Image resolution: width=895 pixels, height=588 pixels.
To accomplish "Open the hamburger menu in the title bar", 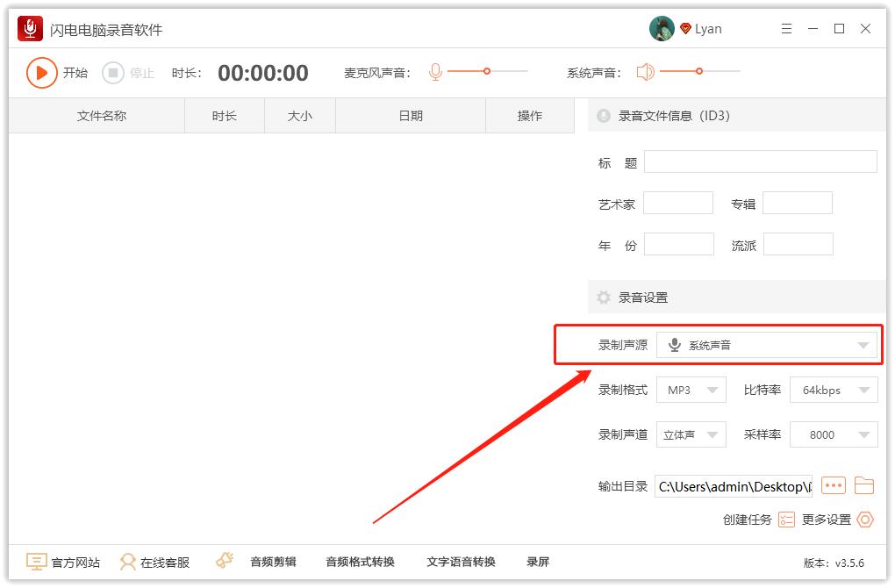I will click(x=786, y=27).
